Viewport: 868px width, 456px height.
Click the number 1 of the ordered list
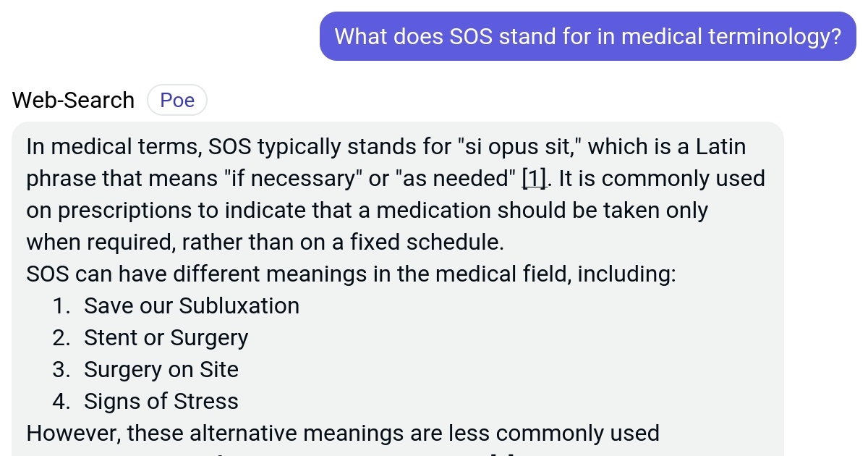(x=61, y=305)
